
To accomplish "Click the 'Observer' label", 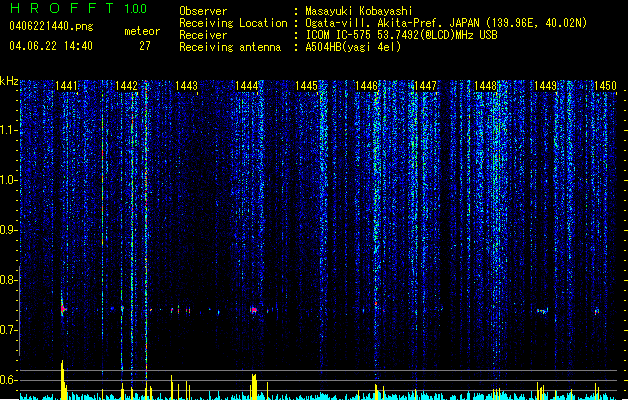I will coord(203,11).
